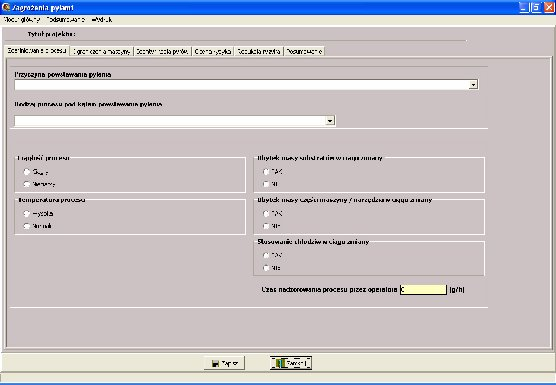Screen dimensions: 556x385
Task: Click the Rodzaj procesu pod kątem label
Action: click(x=88, y=104)
